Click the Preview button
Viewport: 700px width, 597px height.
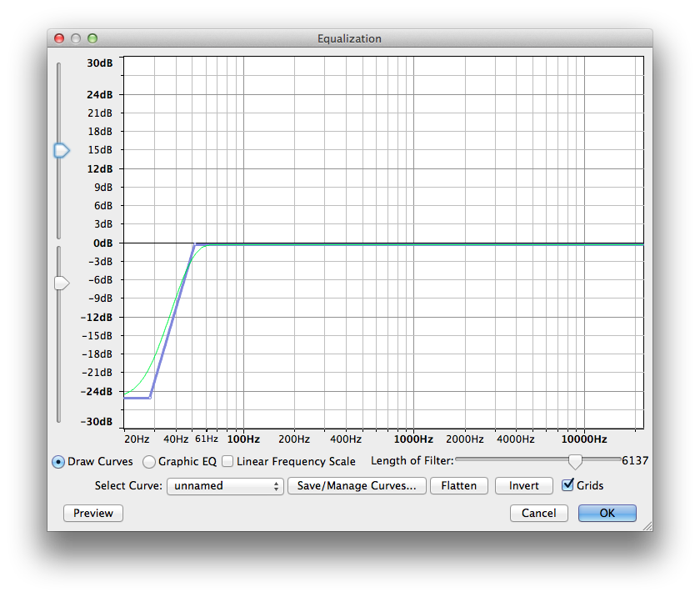click(93, 514)
